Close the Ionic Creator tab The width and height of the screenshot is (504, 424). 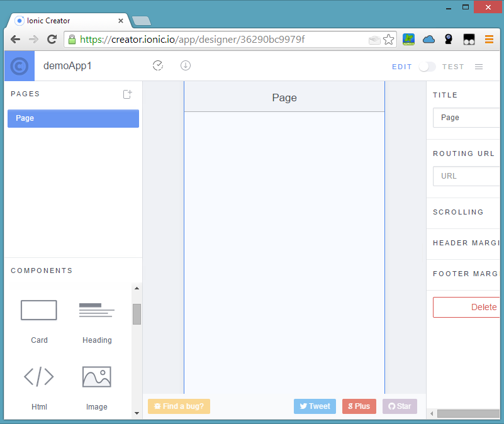coord(121,21)
